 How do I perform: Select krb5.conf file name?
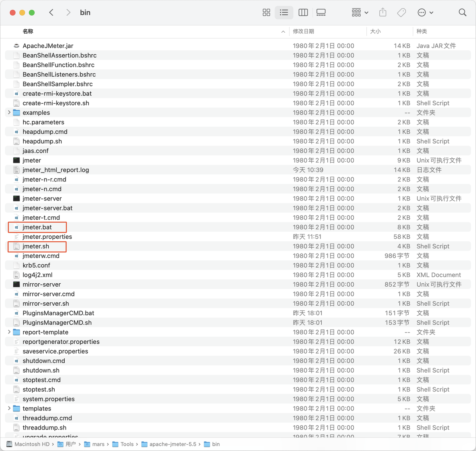tap(36, 265)
